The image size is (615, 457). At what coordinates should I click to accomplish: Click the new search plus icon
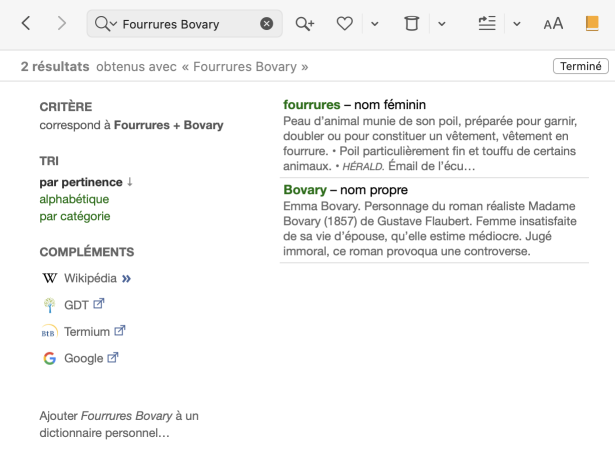point(304,23)
